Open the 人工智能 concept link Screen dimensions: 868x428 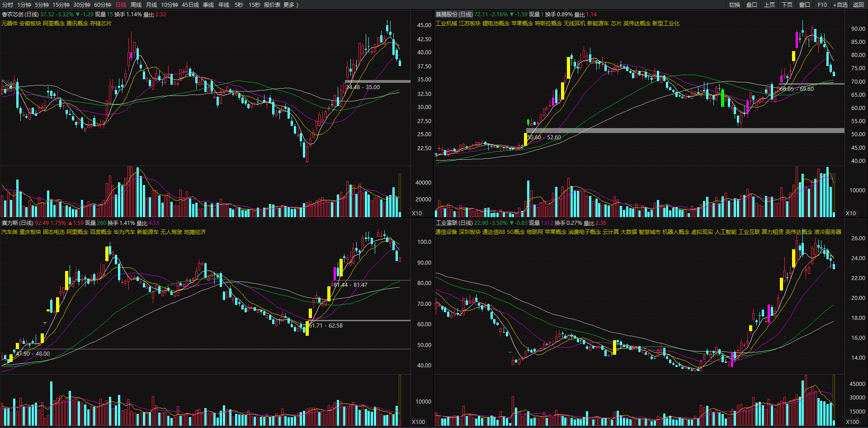click(725, 232)
